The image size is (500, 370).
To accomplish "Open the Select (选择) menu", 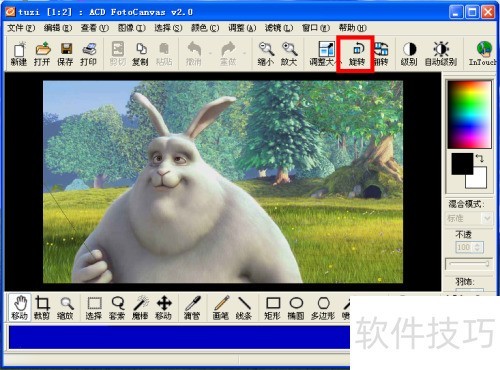I will tap(168, 28).
